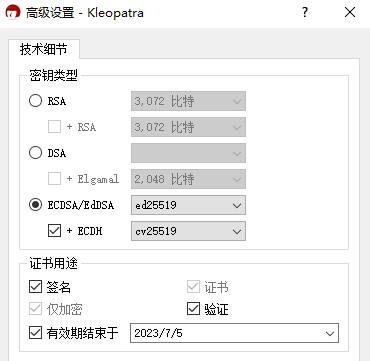The image size is (370, 361).
Task: Select the DSA key type radio button
Action: coord(36,153)
